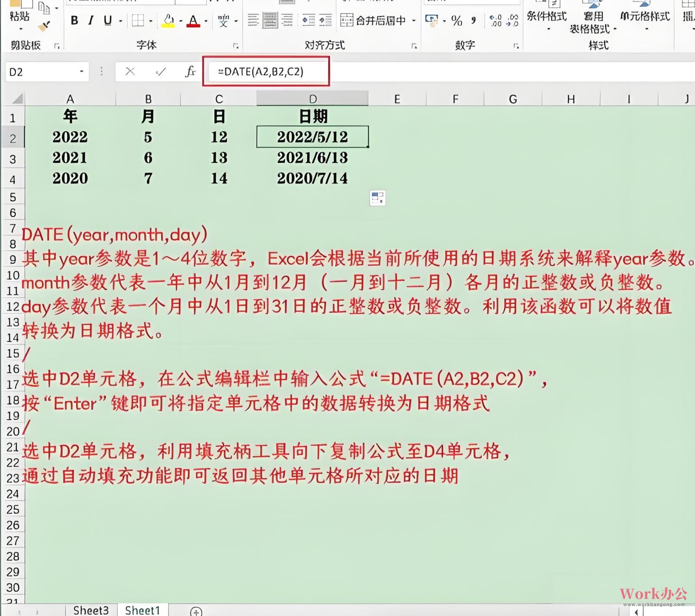Apply percent style icon
Viewport: 695px width, 616px height.
tap(457, 20)
